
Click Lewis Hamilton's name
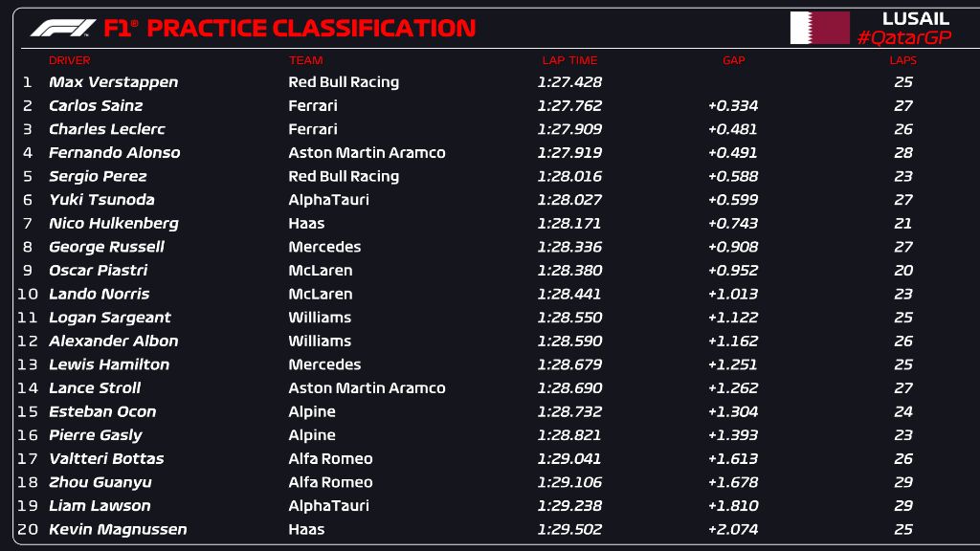click(x=109, y=364)
